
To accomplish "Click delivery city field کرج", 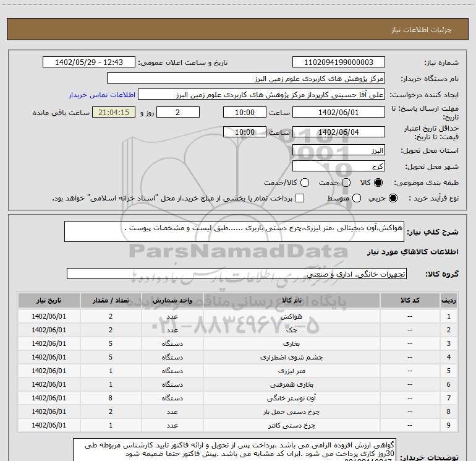I will [339, 166].
